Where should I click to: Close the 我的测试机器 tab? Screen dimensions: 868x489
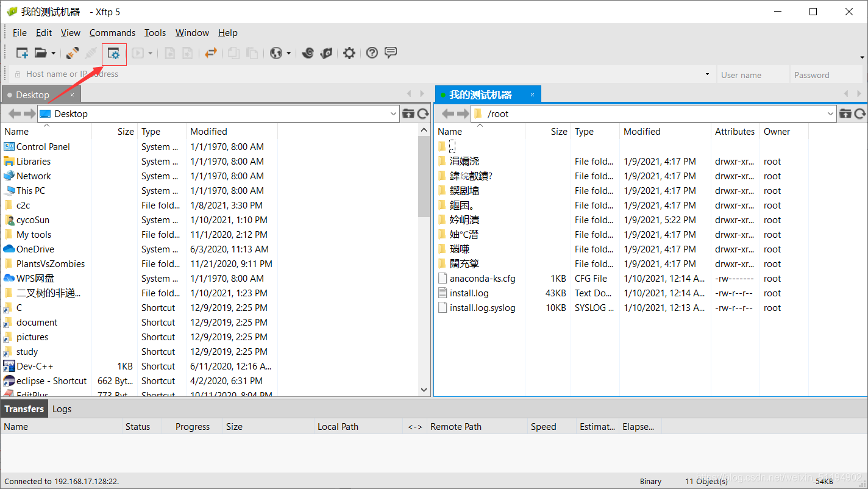(532, 95)
